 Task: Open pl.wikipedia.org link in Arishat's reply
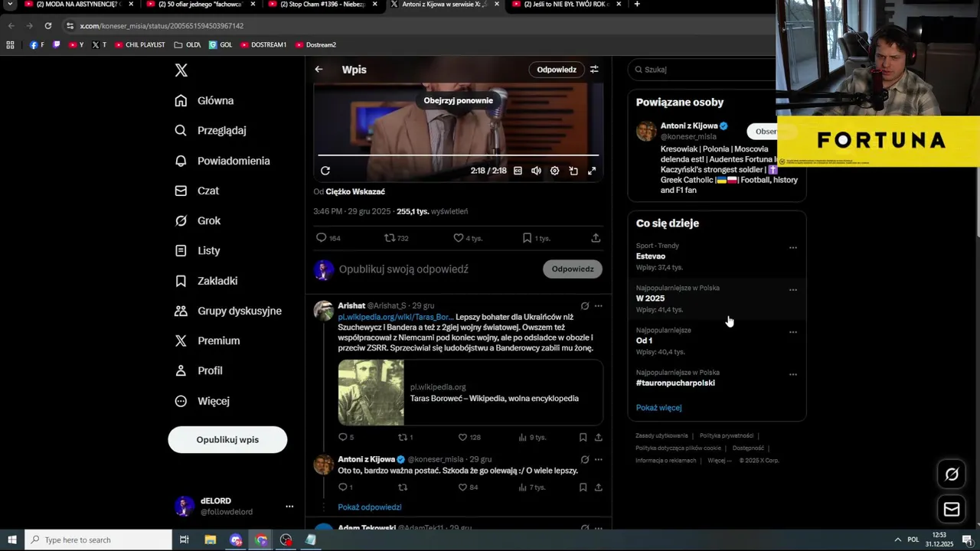pos(396,317)
